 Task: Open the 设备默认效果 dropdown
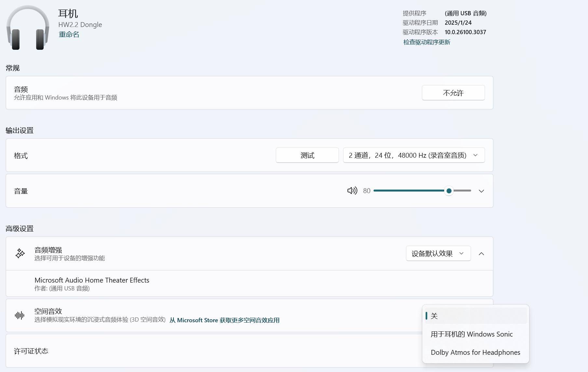438,253
